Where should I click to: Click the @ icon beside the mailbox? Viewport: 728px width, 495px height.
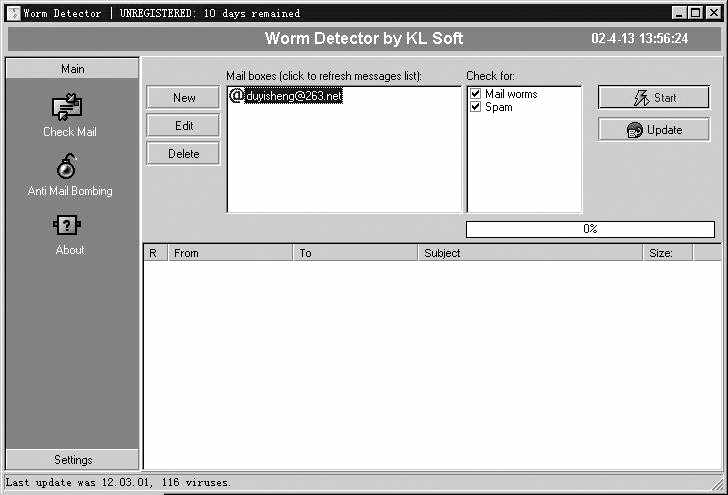click(237, 95)
